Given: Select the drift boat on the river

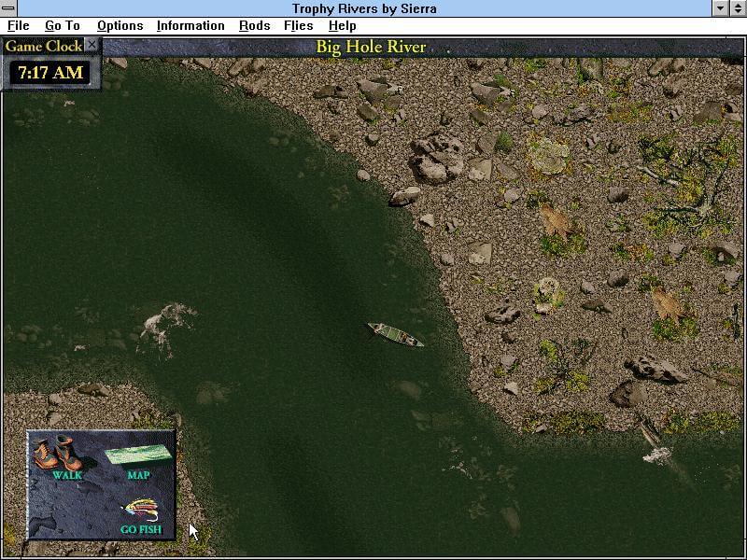Looking at the screenshot, I should click(x=395, y=335).
